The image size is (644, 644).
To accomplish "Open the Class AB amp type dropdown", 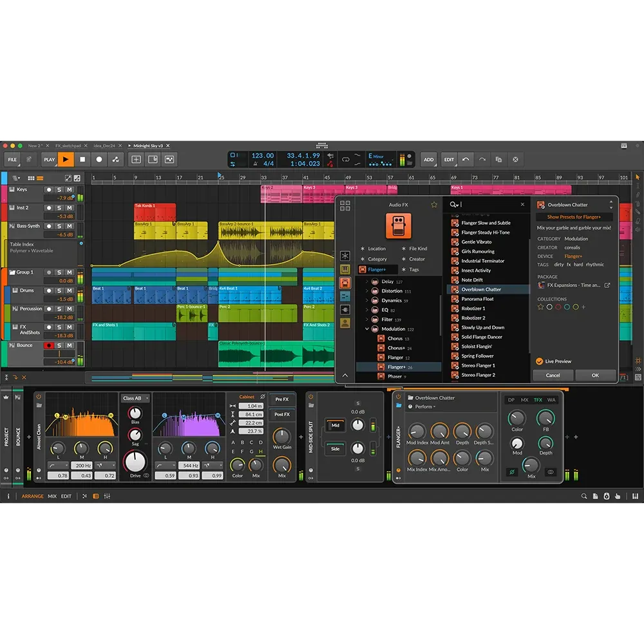I will click(135, 398).
